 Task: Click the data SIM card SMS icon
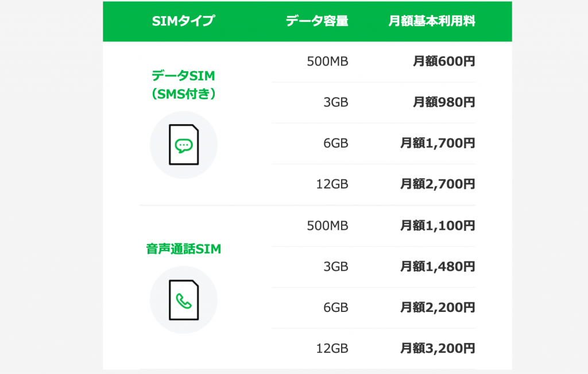coord(184,145)
